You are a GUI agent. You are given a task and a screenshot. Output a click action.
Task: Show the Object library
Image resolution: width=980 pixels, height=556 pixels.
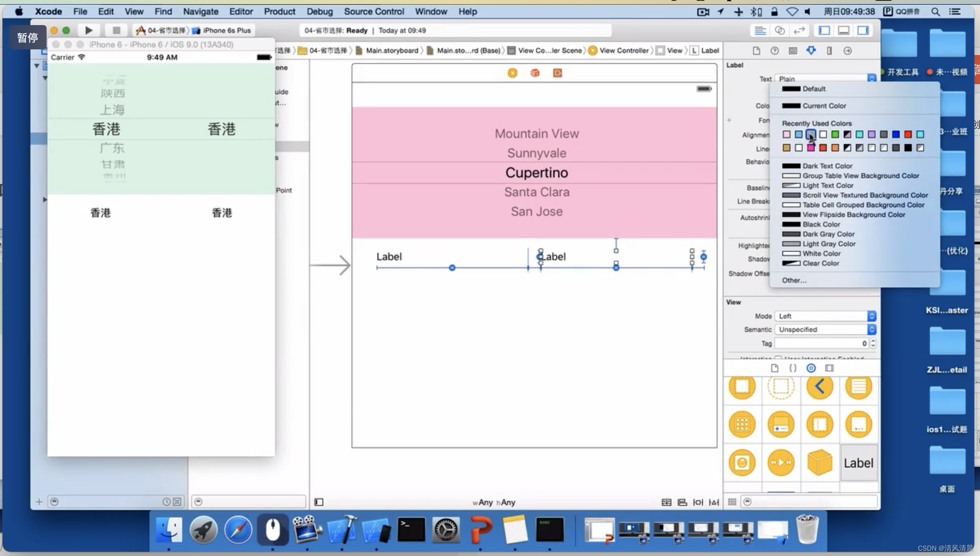click(x=811, y=368)
